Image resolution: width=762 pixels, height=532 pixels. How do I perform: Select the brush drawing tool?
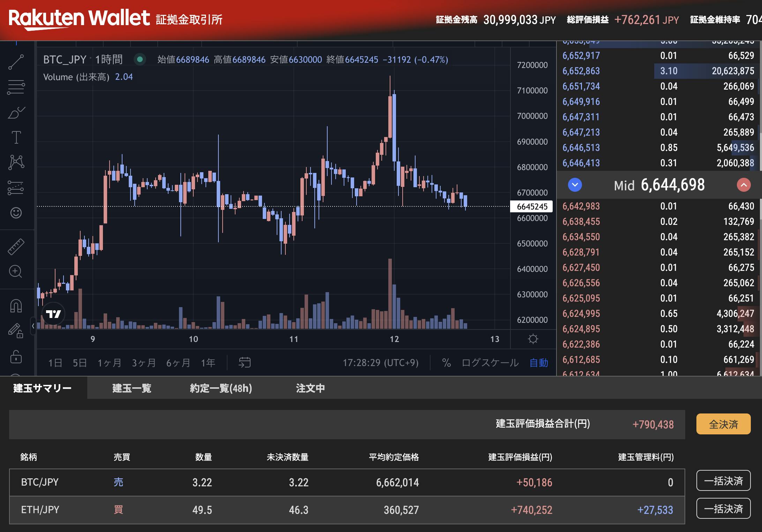[x=16, y=112]
